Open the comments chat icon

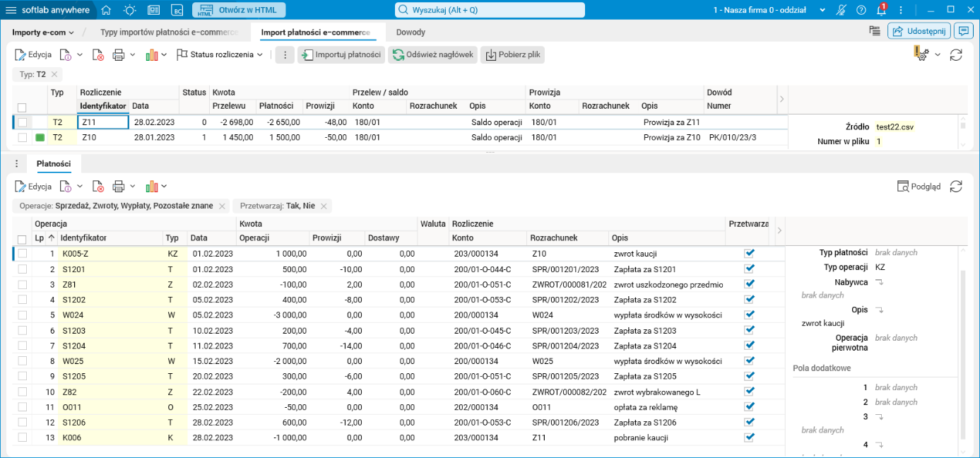coord(963,31)
